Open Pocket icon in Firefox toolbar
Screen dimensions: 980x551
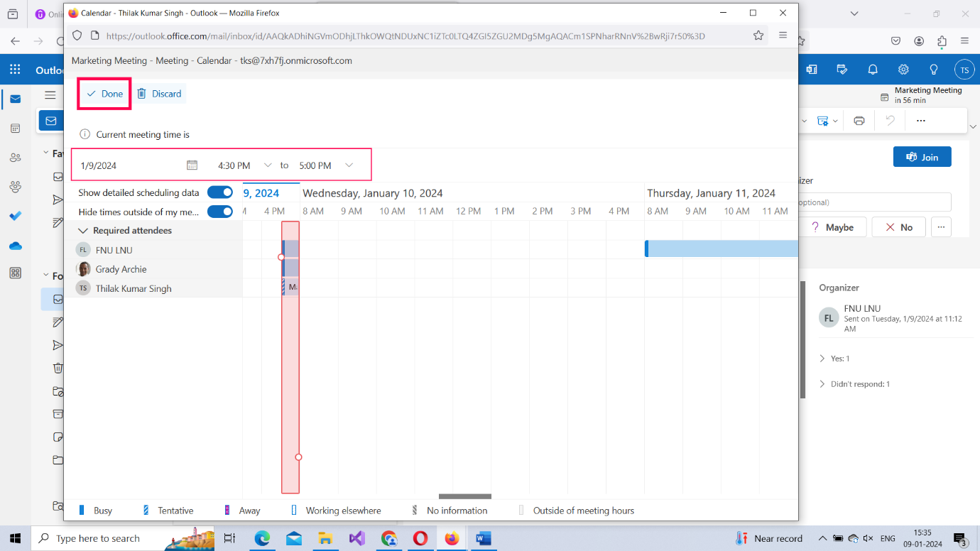tap(896, 40)
